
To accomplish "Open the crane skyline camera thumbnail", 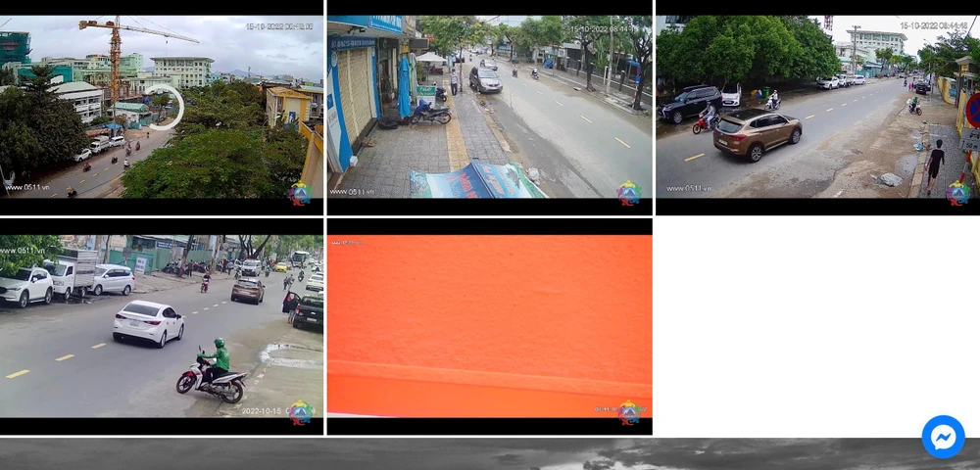I will [162, 108].
